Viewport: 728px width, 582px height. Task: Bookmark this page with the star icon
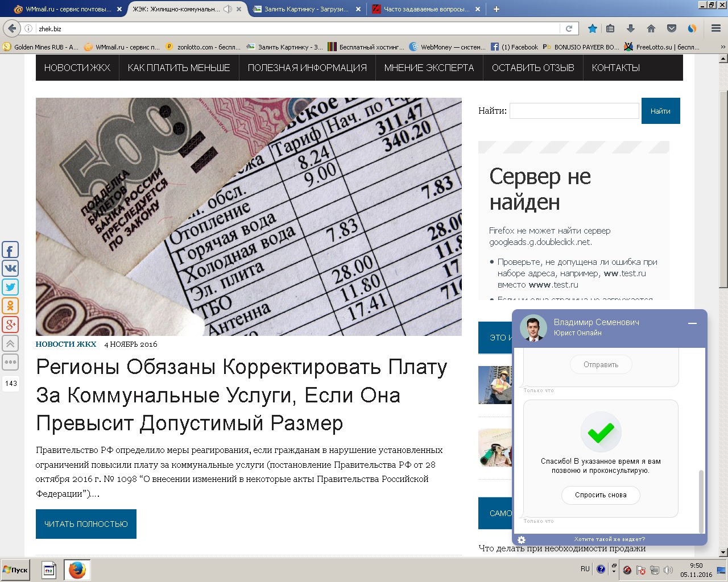tap(592, 28)
